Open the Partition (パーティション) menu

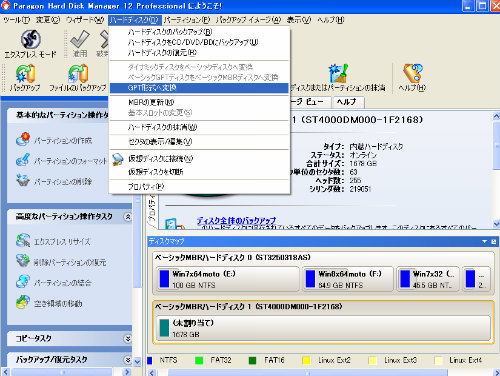(187, 20)
